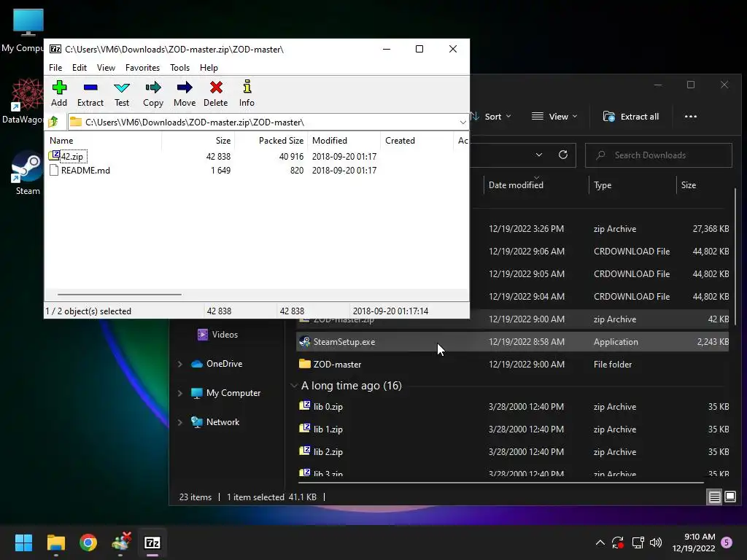The width and height of the screenshot is (747, 560).
Task: Refresh the Downloads folder in Explorer
Action: coord(562,155)
